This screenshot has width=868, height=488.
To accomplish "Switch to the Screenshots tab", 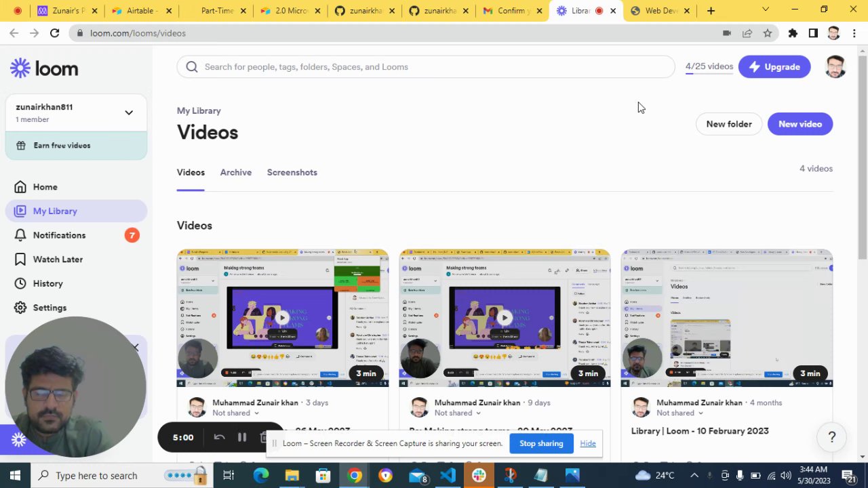I will (292, 172).
